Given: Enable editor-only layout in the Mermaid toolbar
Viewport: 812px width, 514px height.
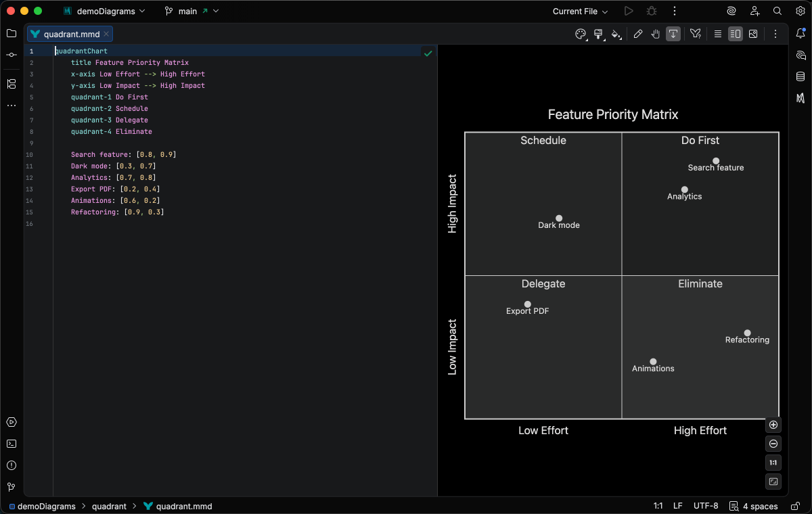Looking at the screenshot, I should point(717,34).
